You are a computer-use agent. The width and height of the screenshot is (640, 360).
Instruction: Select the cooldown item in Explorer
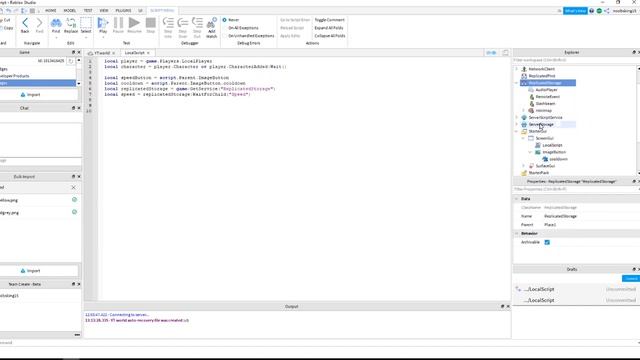(x=558, y=159)
